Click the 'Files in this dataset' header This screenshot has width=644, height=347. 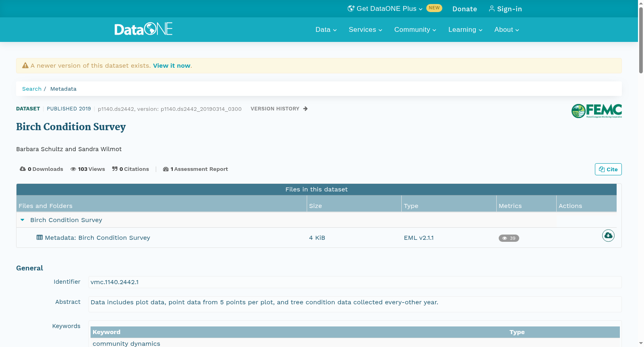[x=316, y=189]
